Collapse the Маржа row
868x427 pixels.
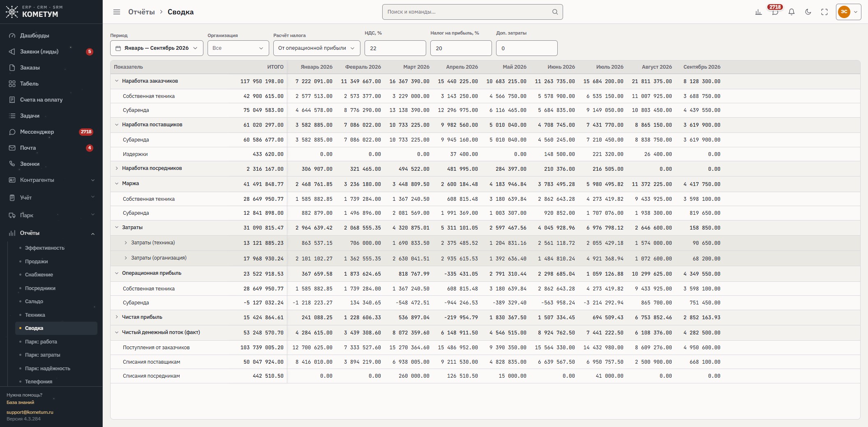(x=117, y=183)
